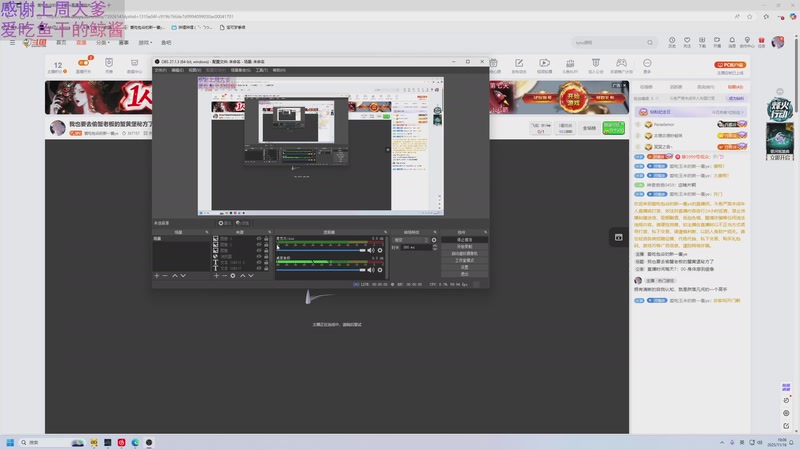This screenshot has height=450, width=800.
Task: Add a new scene with the Scenes plus icon
Action: click(x=157, y=276)
